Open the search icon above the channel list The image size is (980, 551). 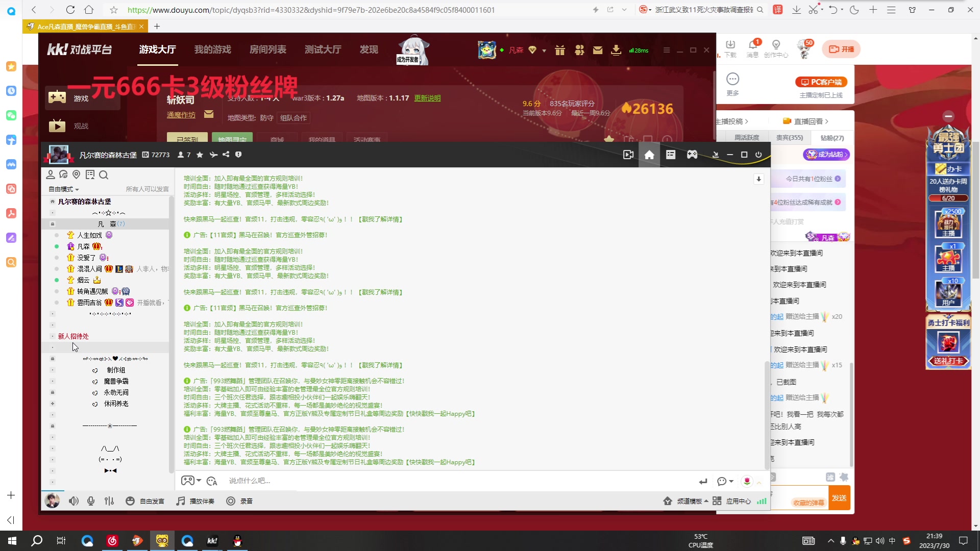click(104, 175)
